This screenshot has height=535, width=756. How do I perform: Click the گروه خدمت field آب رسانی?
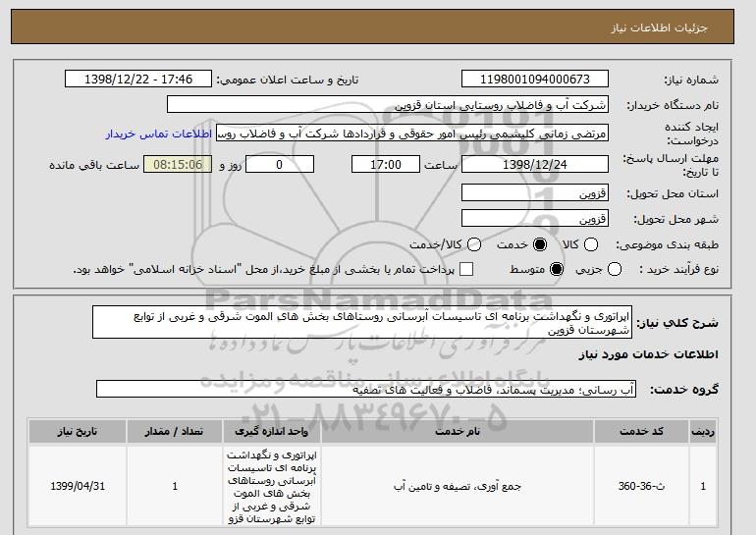tap(366, 389)
